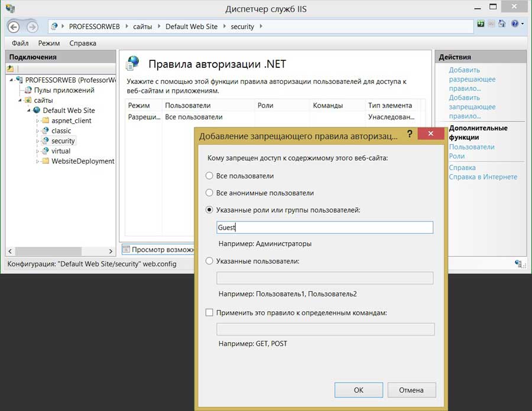Click the .NET Authorization Rules globe icon

[132, 63]
